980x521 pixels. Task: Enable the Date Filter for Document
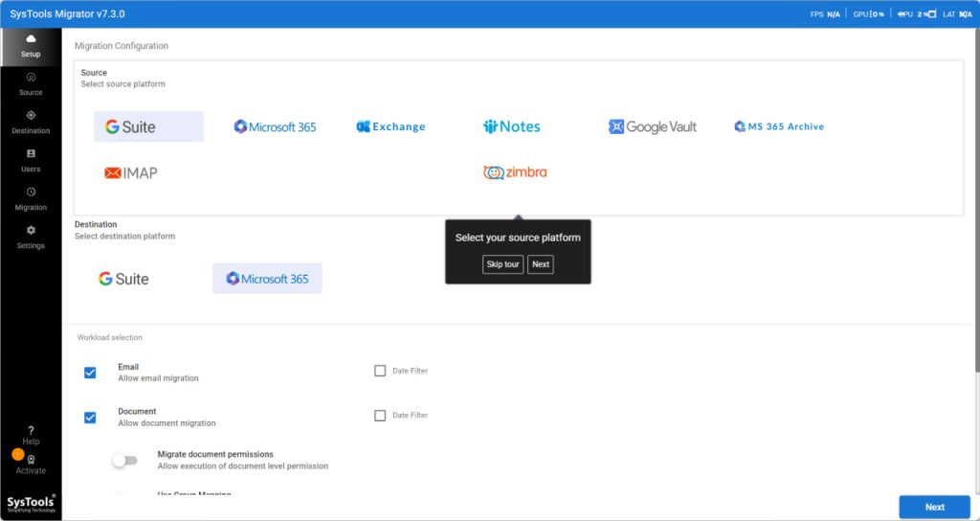click(x=380, y=416)
